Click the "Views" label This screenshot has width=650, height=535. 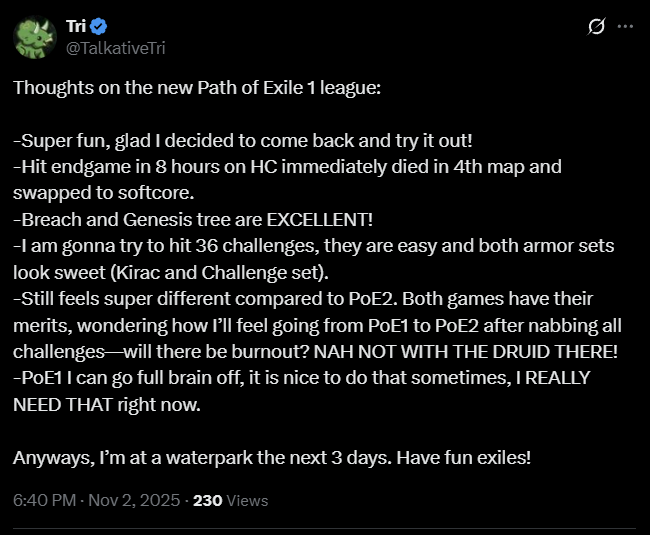point(247,500)
